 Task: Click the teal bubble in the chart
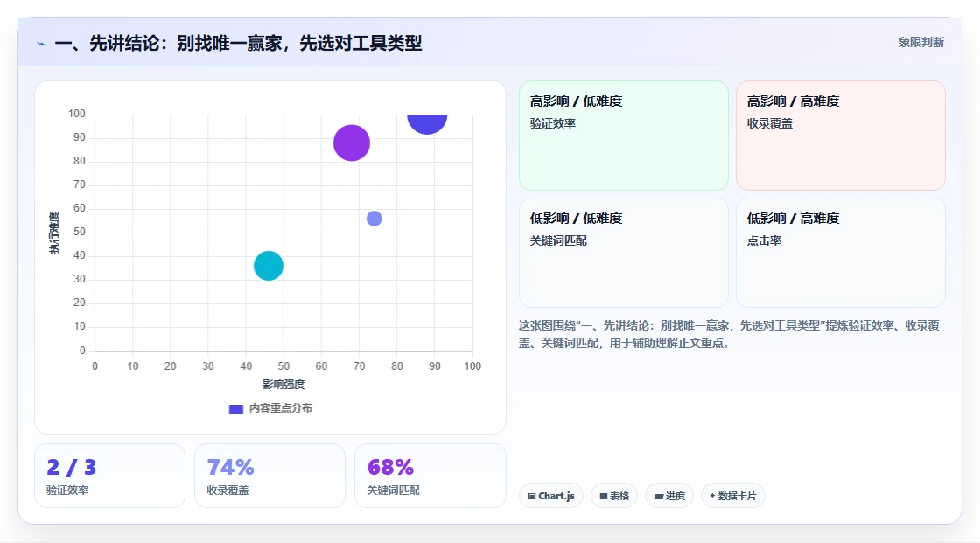[268, 266]
